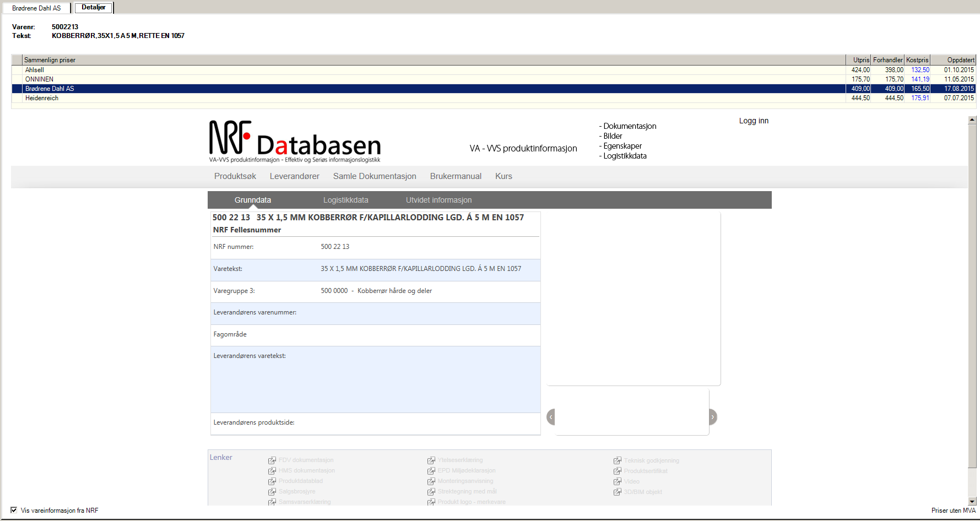Open Produktsøk in the navigation bar
This screenshot has height=521, width=980.
click(x=235, y=176)
